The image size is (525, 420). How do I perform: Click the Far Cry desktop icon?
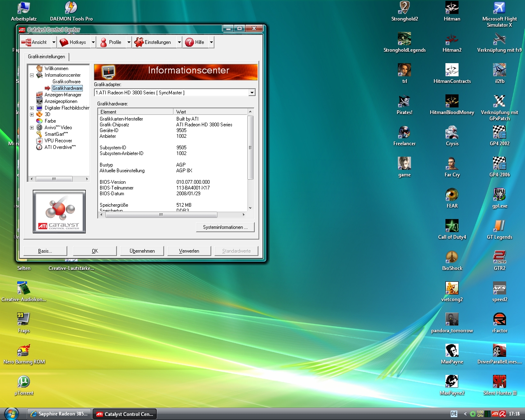452,167
